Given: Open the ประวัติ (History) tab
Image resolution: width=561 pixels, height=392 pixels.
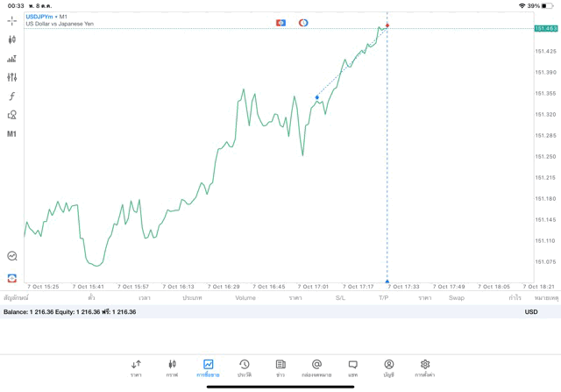Looking at the screenshot, I should coord(245,367).
